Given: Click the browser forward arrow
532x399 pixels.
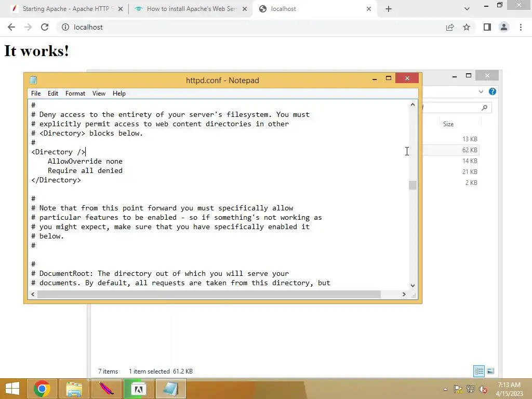Looking at the screenshot, I should 28,27.
